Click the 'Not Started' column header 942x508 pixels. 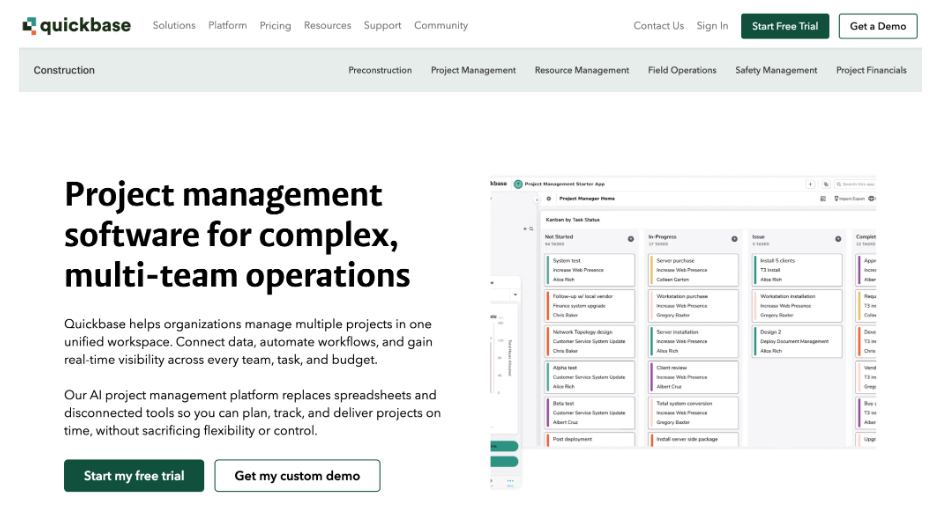[559, 237]
